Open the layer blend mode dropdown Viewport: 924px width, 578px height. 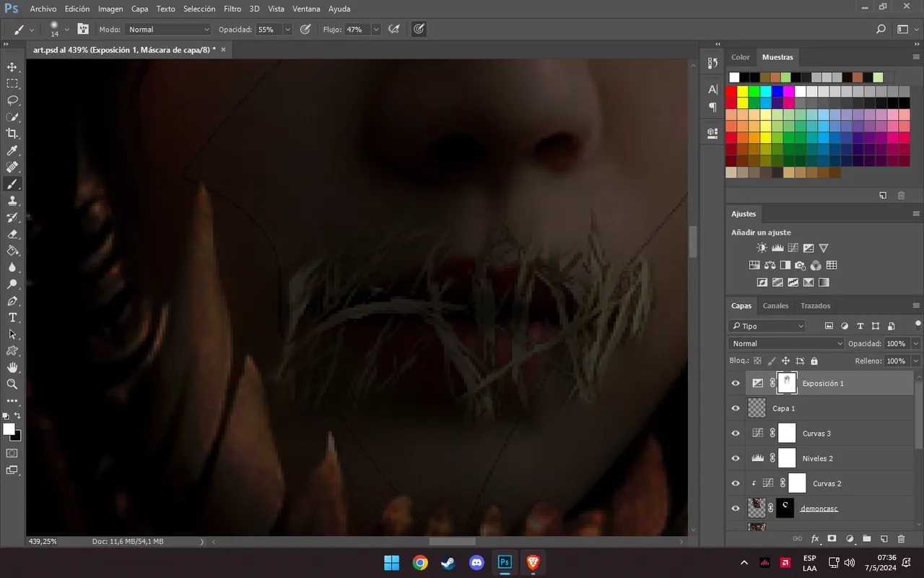tap(786, 344)
